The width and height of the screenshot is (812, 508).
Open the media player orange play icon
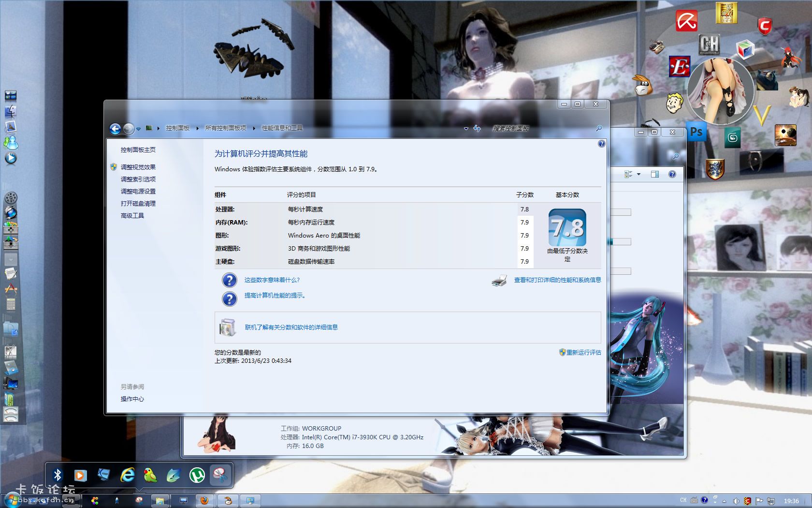(x=80, y=476)
